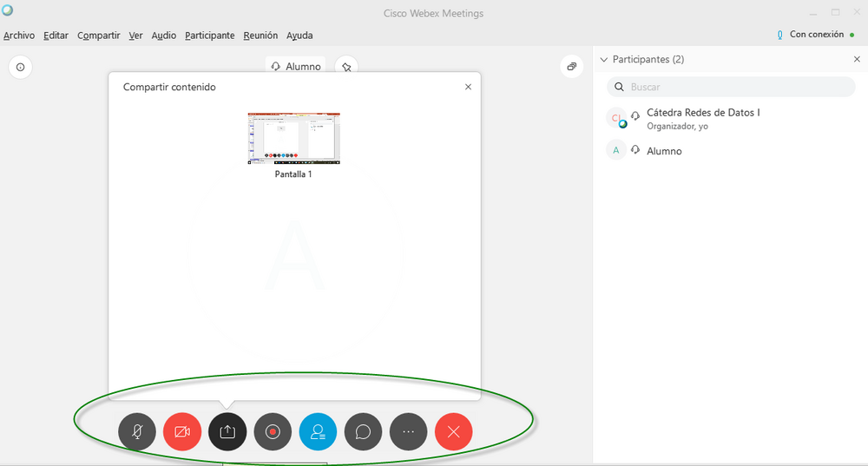Click the meeting information icon

pos(21,67)
